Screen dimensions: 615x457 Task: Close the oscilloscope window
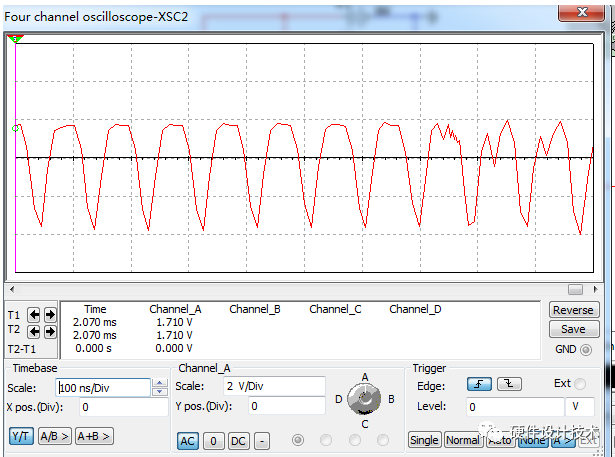pyautogui.click(x=581, y=13)
